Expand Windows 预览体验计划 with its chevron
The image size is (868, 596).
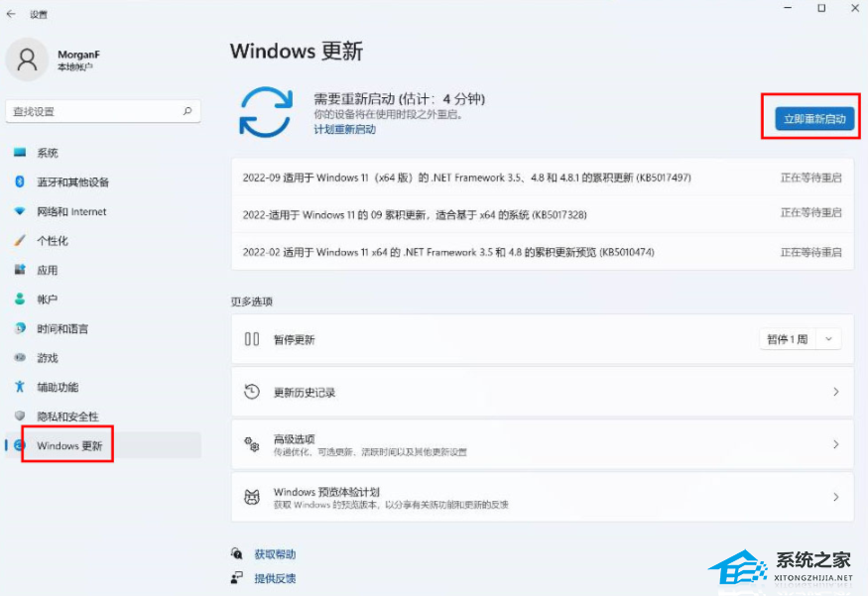tap(836, 497)
